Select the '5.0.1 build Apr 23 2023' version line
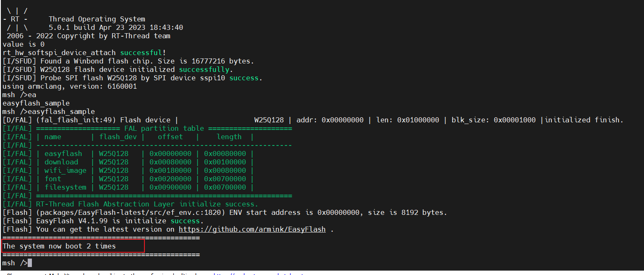644x275 pixels. tap(116, 28)
